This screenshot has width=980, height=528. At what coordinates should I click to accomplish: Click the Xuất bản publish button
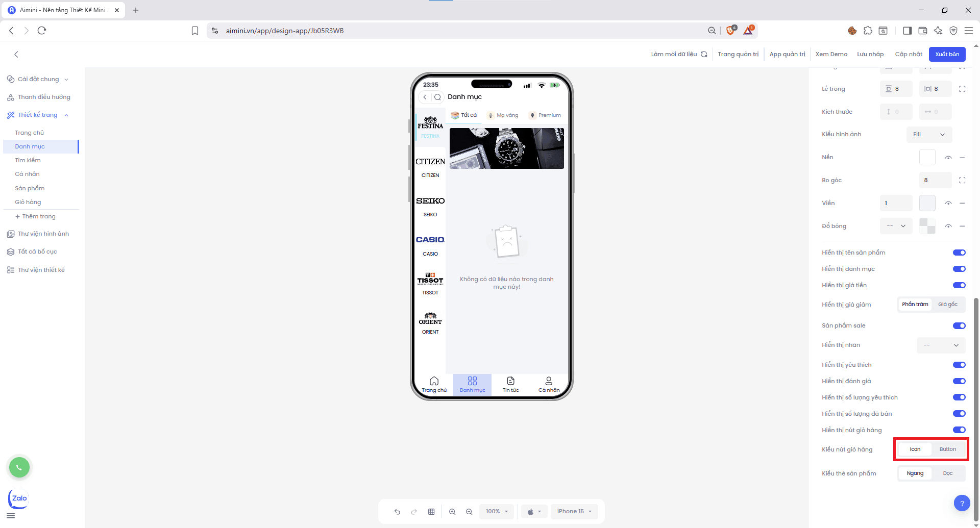pos(947,54)
